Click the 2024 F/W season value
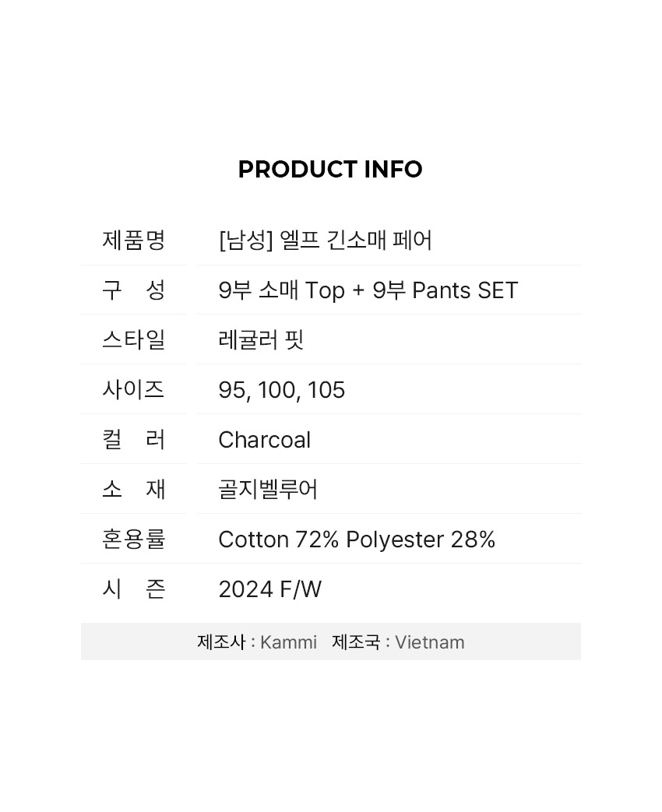662x812 pixels. pos(270,589)
